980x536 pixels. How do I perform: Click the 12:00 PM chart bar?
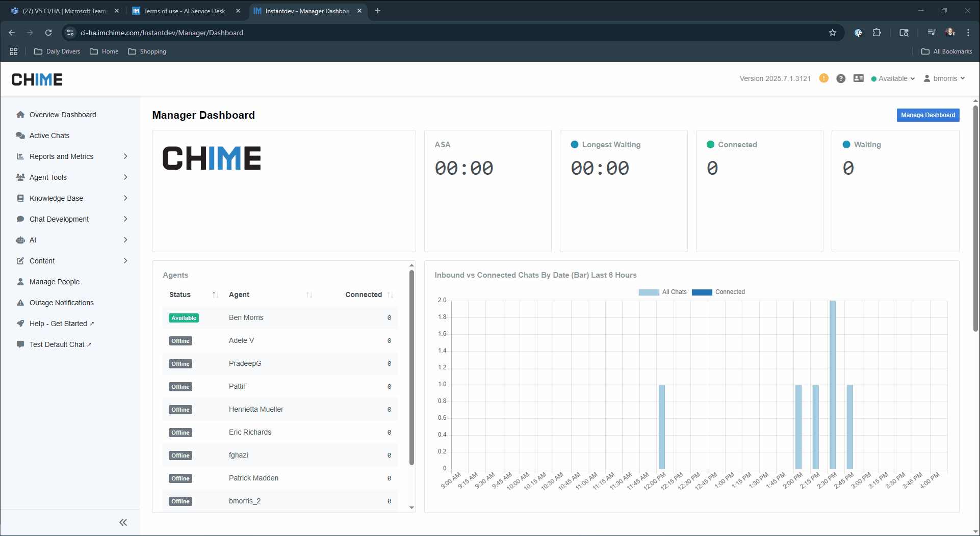coord(662,426)
